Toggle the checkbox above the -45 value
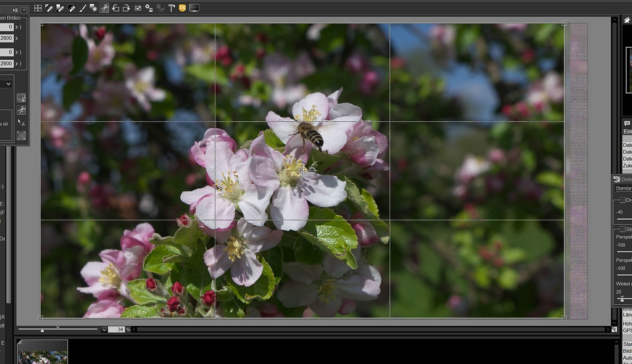Image resolution: width=632 pixels, height=364 pixels. coord(622,201)
